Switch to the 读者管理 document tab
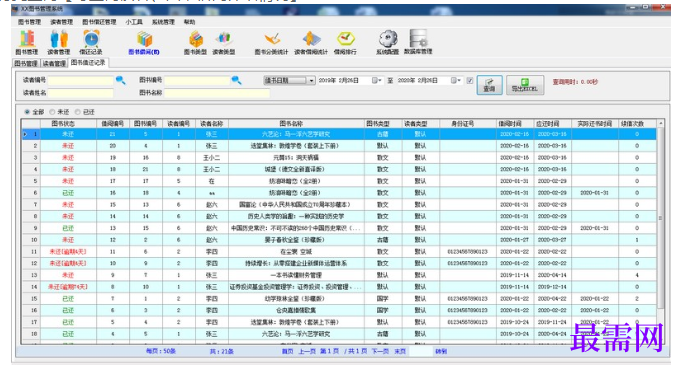The width and height of the screenshot is (682, 369). tap(54, 64)
